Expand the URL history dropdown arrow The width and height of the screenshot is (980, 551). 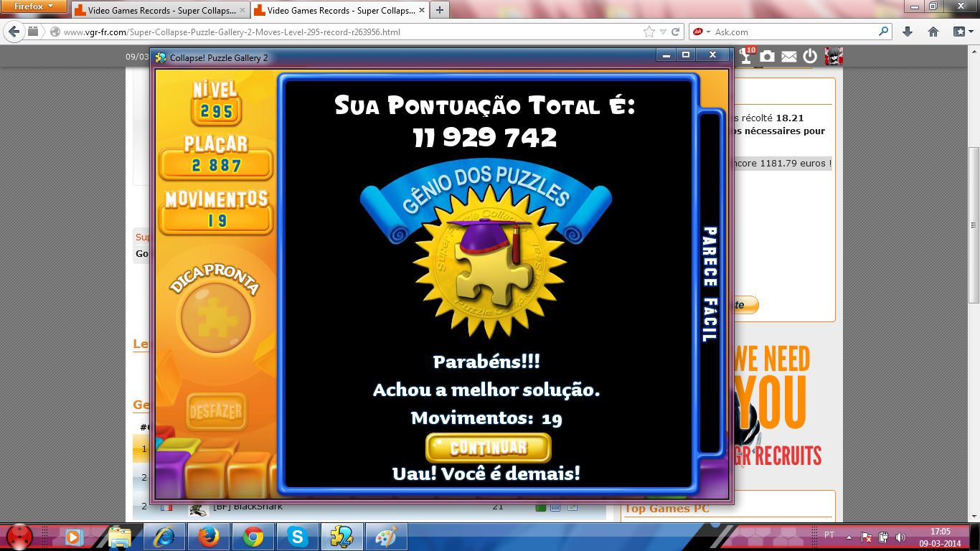click(x=663, y=32)
